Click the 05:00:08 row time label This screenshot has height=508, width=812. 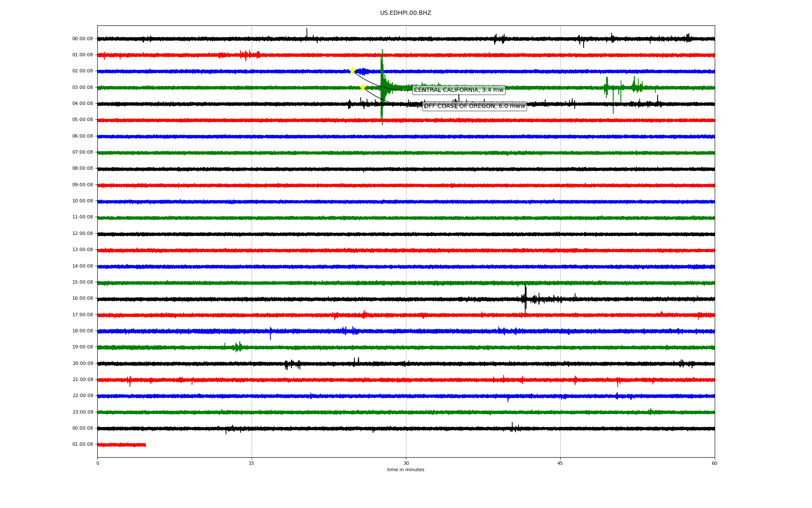coord(82,120)
